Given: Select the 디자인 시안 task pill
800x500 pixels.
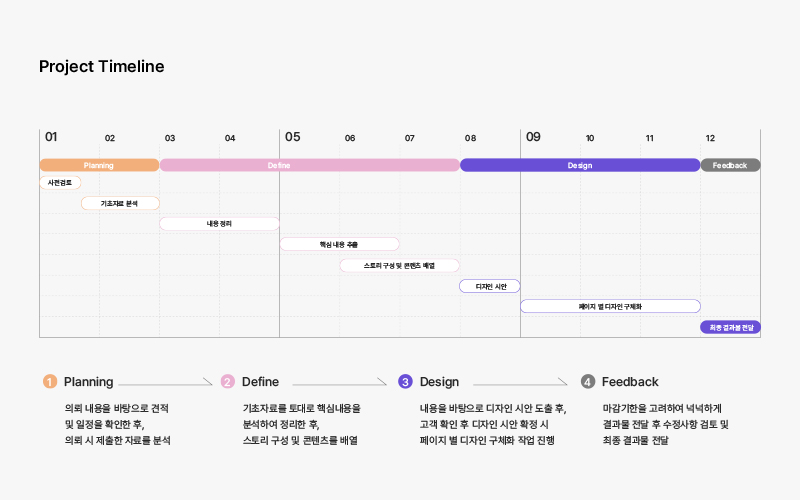Looking at the screenshot, I should [490, 286].
